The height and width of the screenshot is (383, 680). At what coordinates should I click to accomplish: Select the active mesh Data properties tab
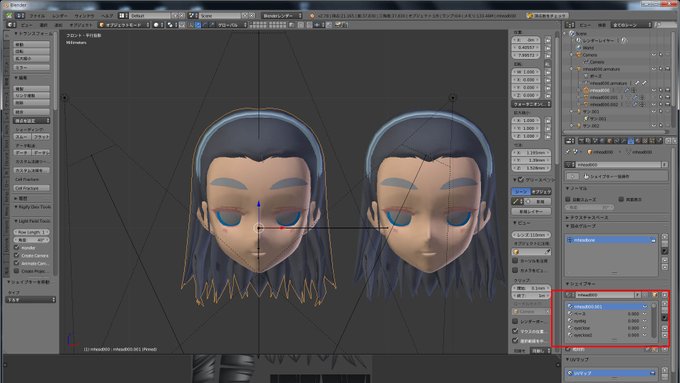coord(631,141)
